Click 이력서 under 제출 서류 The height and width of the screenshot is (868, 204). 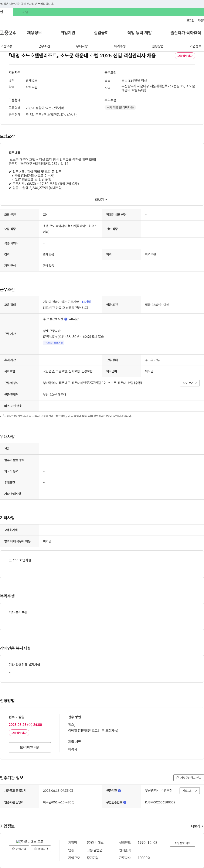(72, 749)
